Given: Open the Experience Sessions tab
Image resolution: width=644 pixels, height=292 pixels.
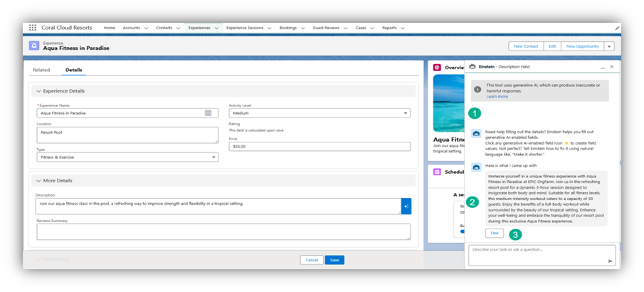Looking at the screenshot, I should 245,28.
